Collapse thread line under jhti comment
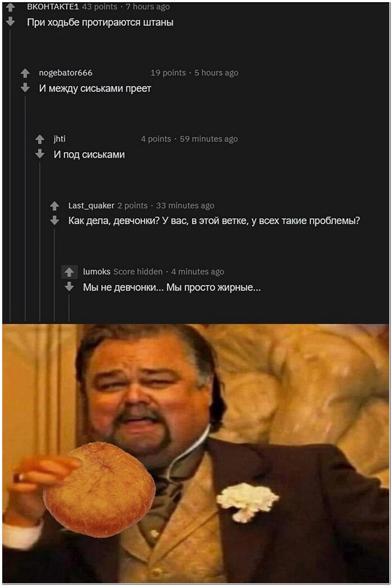Screen dimensions: 392x586 coord(40,242)
